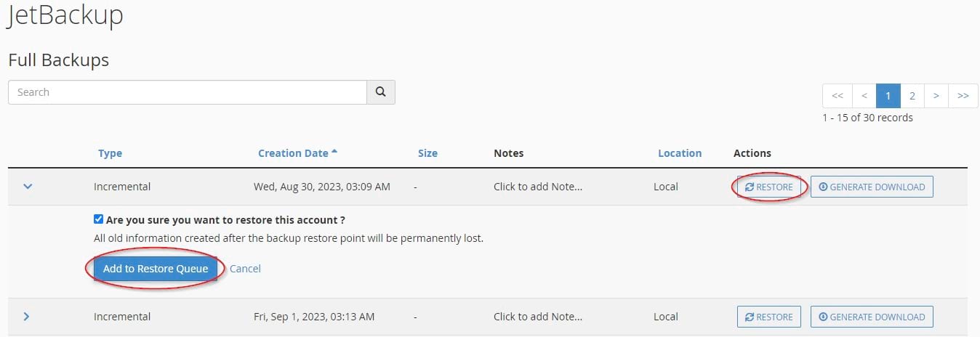
Task: Go to first page of records
Action: tap(837, 95)
